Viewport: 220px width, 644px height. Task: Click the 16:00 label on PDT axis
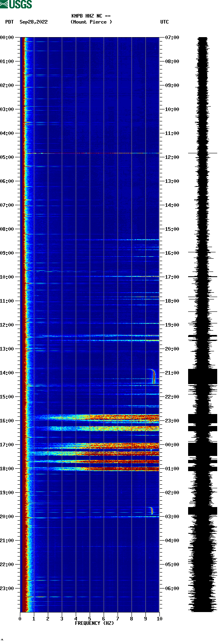click(7, 421)
